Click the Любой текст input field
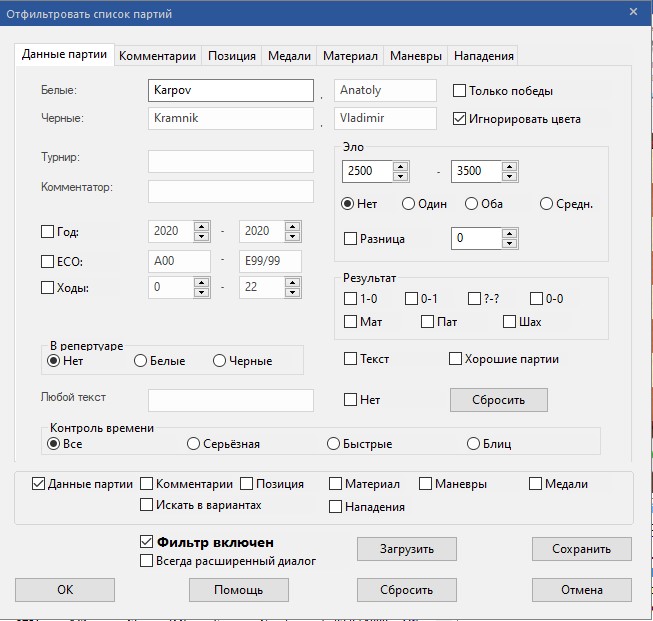Viewport: 653px width, 621px height. (231, 400)
